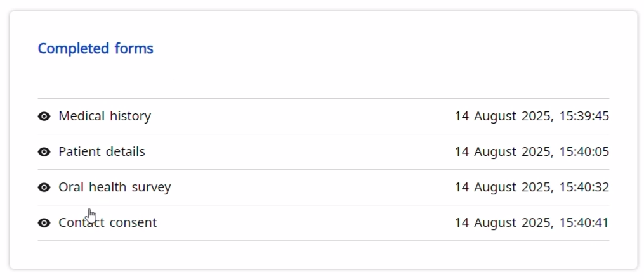
Task: Open the Medical history form
Action: point(105,117)
